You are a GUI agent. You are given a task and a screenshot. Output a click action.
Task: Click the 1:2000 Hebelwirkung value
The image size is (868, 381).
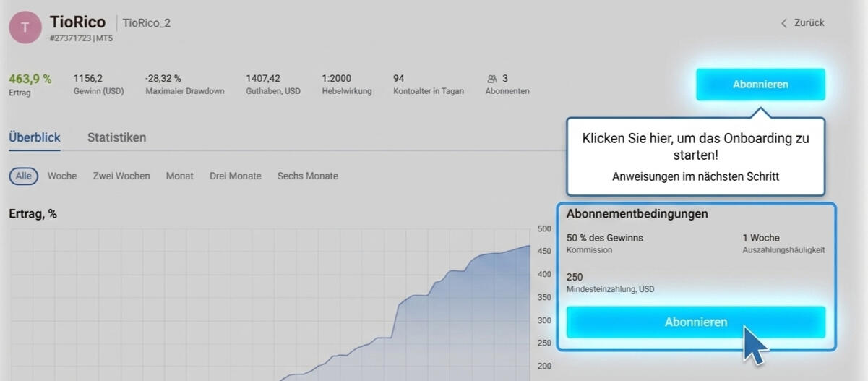pos(337,79)
